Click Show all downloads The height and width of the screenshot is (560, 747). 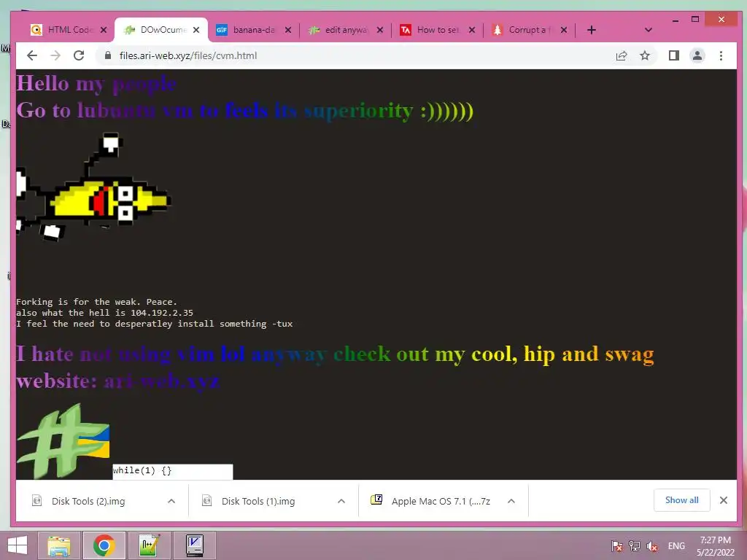[x=682, y=500]
